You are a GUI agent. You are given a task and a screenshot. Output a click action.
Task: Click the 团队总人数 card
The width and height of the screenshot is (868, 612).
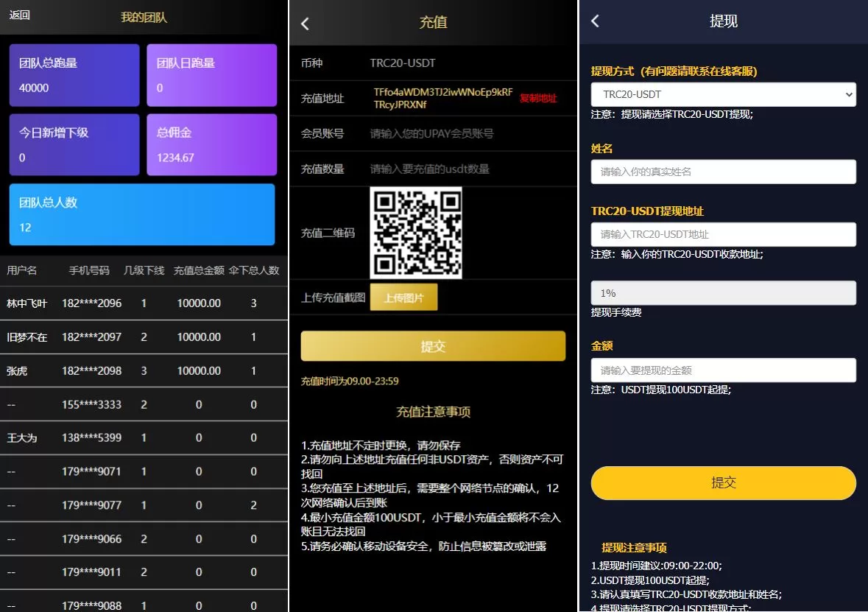pos(142,214)
